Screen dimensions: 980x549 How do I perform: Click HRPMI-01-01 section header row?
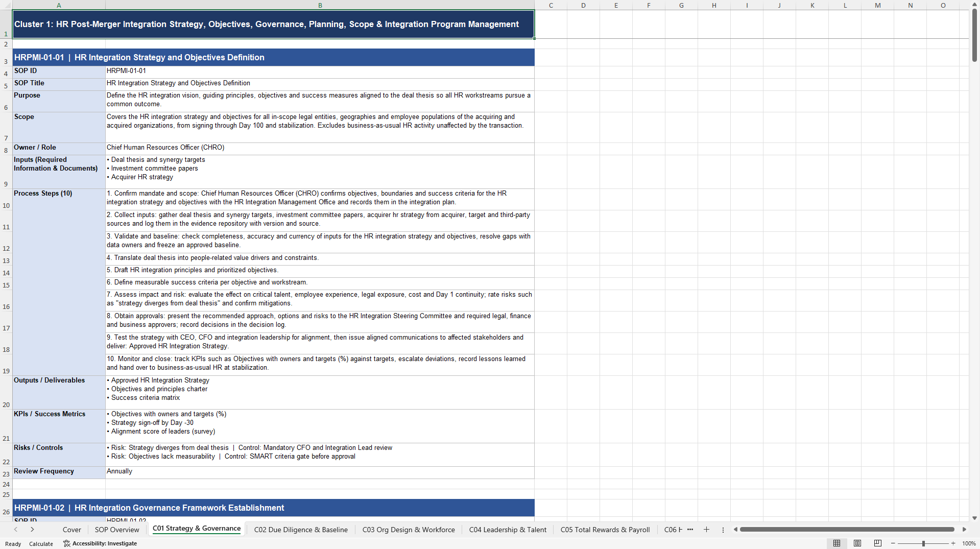point(273,57)
